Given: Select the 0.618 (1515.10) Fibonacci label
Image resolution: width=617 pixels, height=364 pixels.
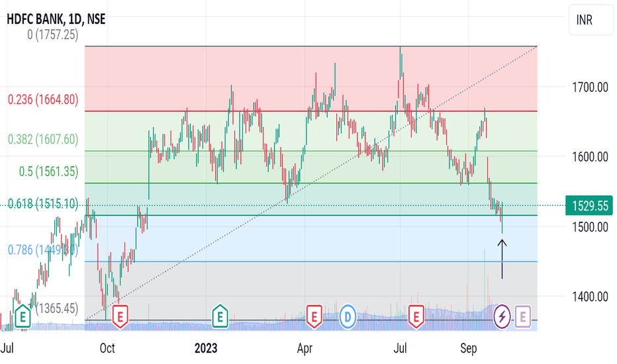Looking at the screenshot, I should (x=43, y=203).
